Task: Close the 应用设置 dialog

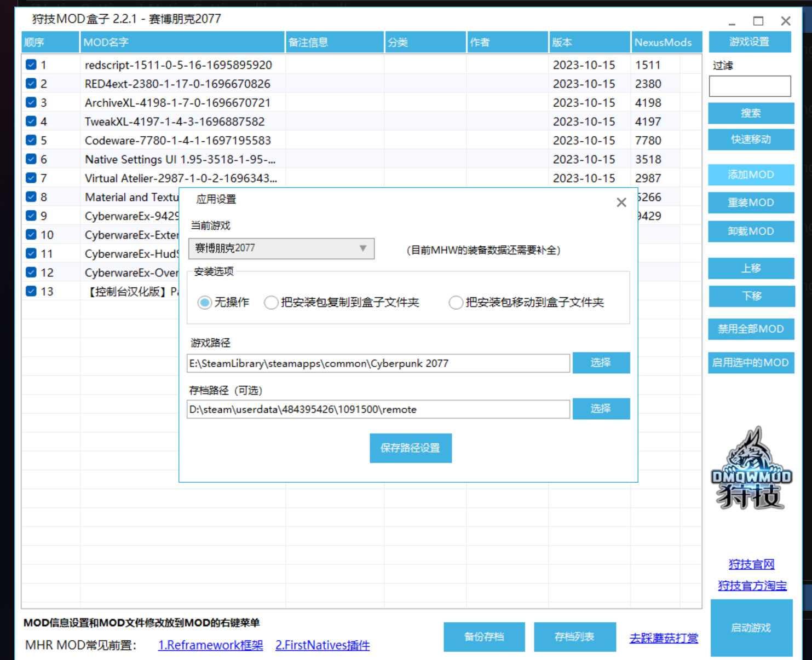Action: (621, 202)
